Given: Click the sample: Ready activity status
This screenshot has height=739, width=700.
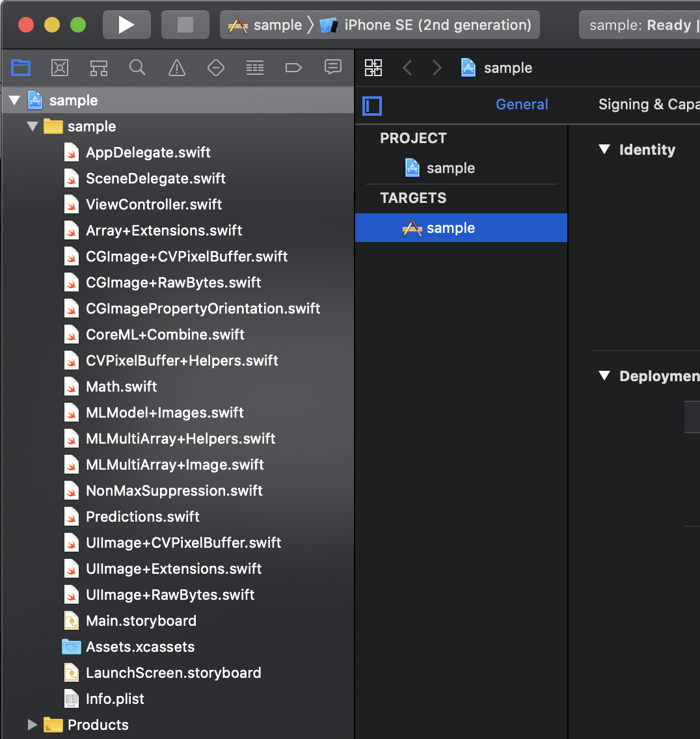Looking at the screenshot, I should (x=639, y=25).
